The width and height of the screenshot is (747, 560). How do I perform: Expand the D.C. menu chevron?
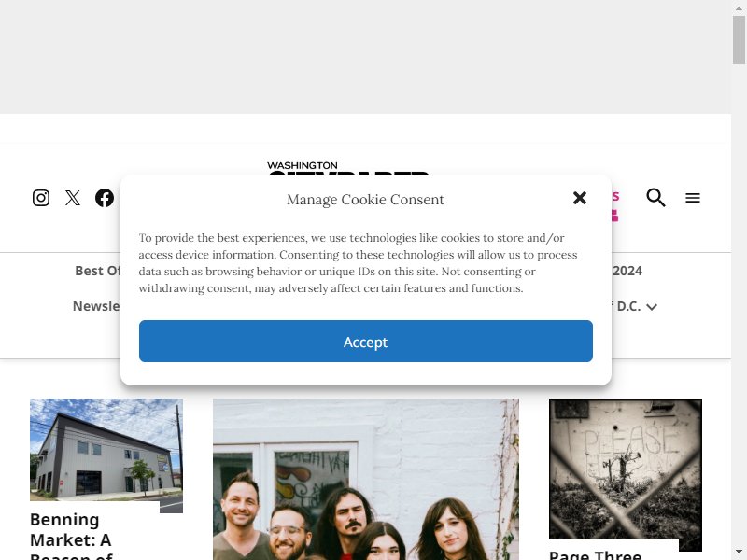pos(652,307)
